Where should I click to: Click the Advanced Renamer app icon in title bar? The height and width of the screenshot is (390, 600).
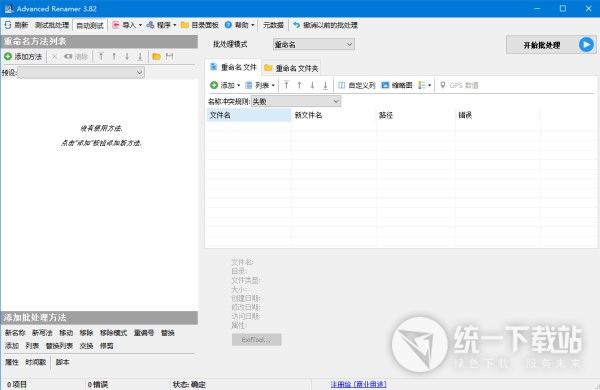click(x=8, y=8)
